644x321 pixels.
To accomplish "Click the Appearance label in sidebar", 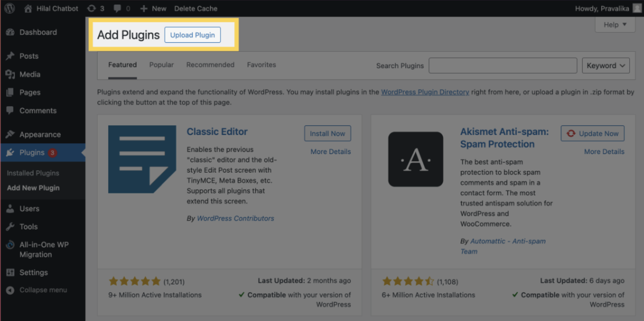I will pos(40,135).
